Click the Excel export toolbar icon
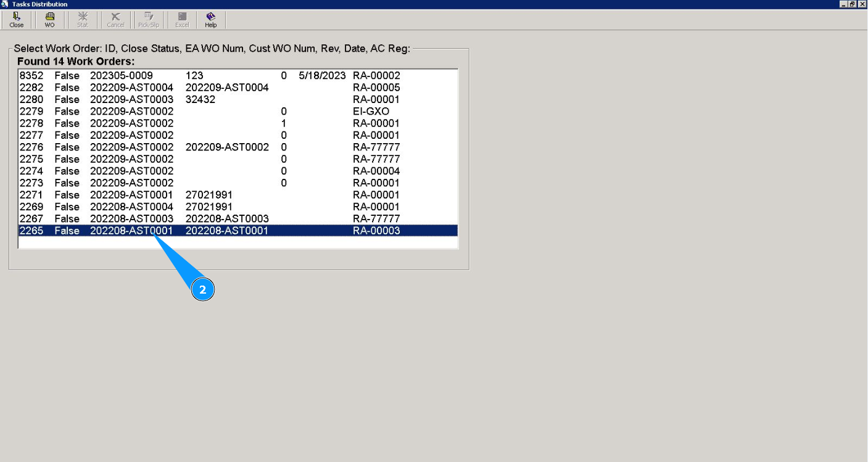Image resolution: width=868 pixels, height=462 pixels. (182, 20)
